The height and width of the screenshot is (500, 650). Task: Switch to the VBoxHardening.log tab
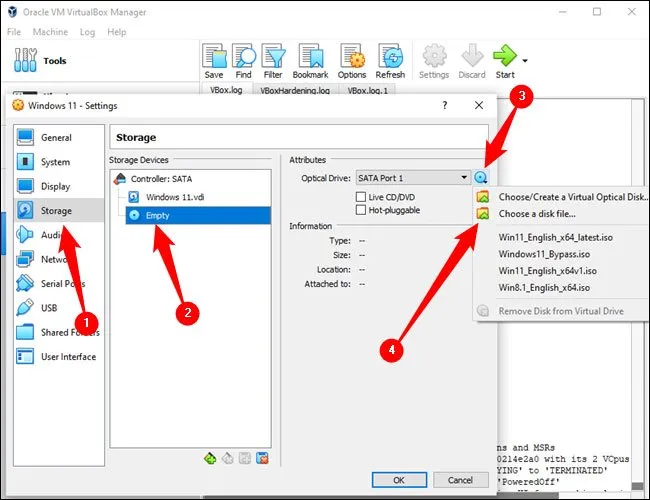(295, 90)
